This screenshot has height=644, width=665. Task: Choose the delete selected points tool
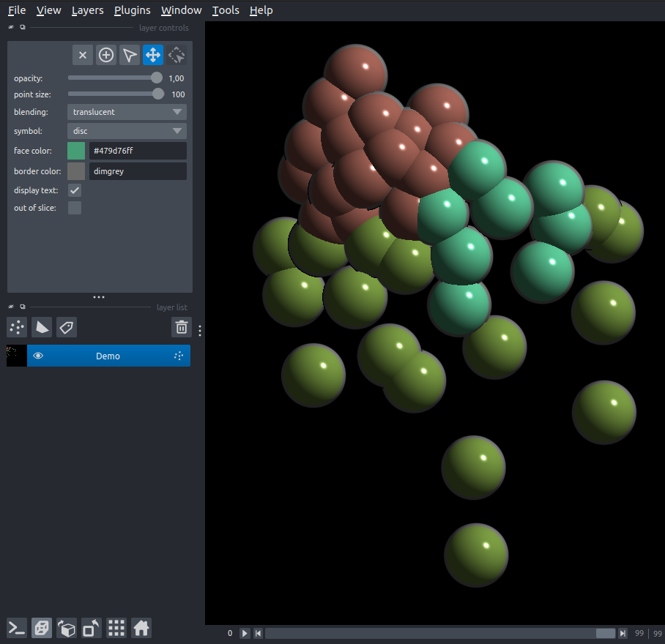82,55
